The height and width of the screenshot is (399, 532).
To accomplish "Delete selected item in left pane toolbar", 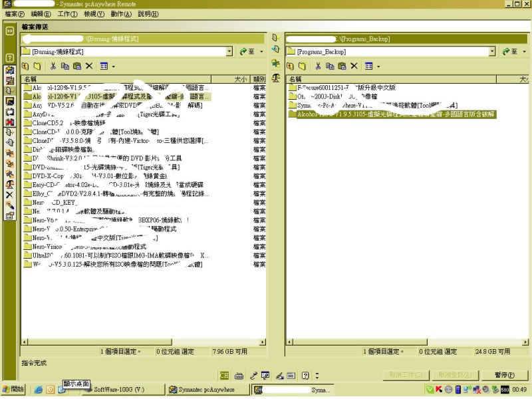I will point(89,66).
